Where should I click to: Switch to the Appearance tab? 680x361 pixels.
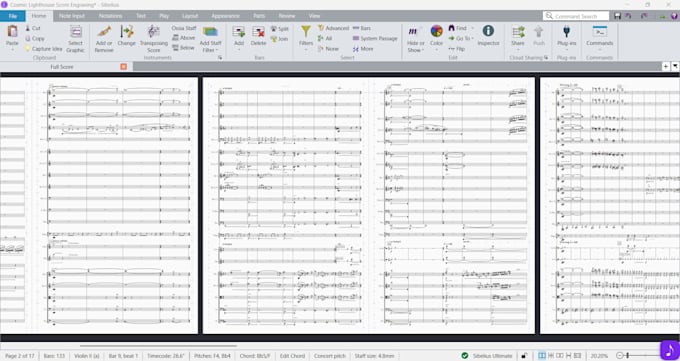tap(226, 16)
